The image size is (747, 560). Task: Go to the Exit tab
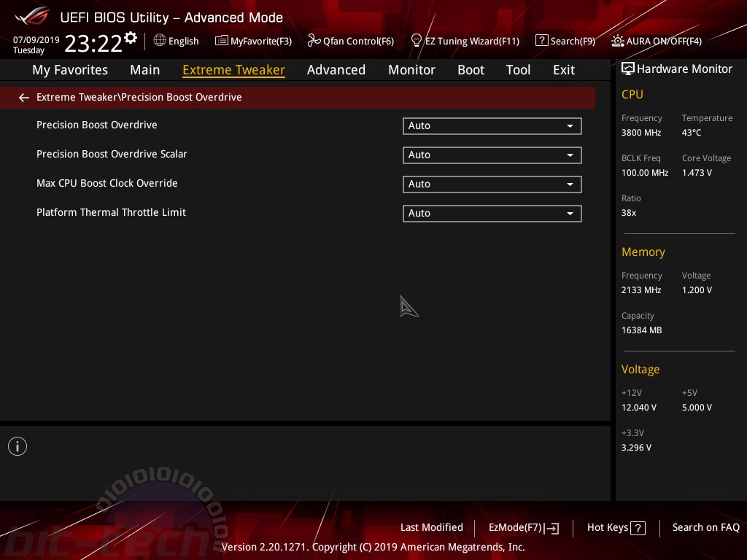point(564,70)
